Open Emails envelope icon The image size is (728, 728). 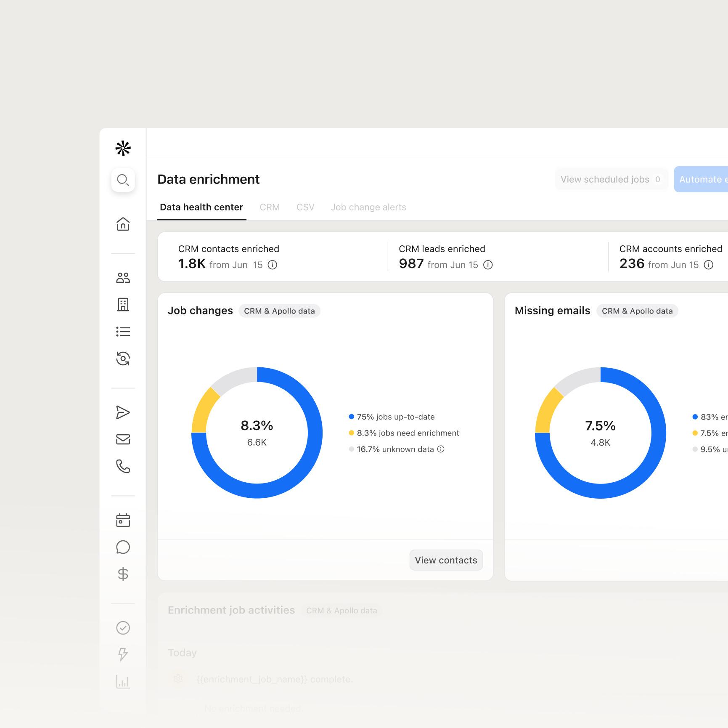(123, 439)
